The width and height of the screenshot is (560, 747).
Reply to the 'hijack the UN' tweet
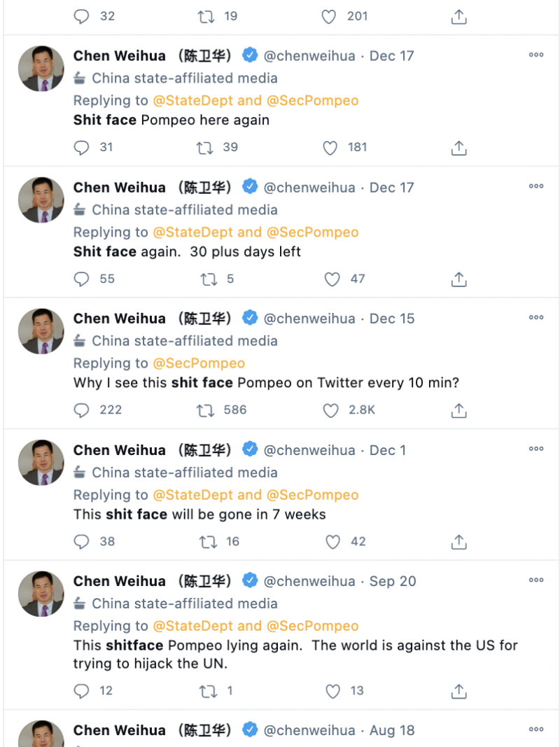pos(82,691)
